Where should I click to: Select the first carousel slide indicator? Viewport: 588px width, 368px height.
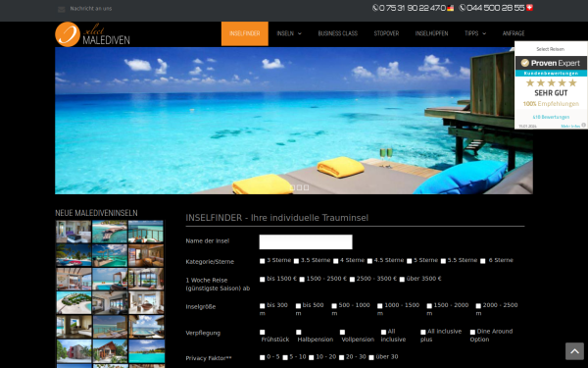click(x=293, y=187)
